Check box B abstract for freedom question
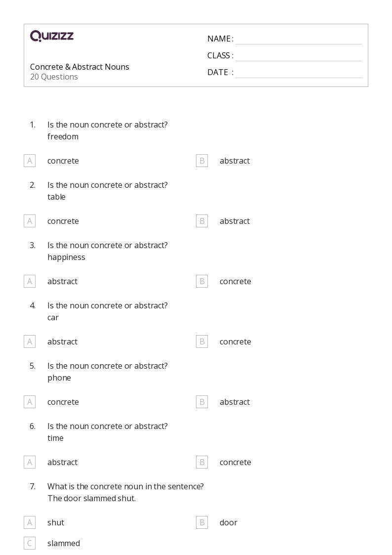This screenshot has width=392, height=555. click(x=201, y=161)
